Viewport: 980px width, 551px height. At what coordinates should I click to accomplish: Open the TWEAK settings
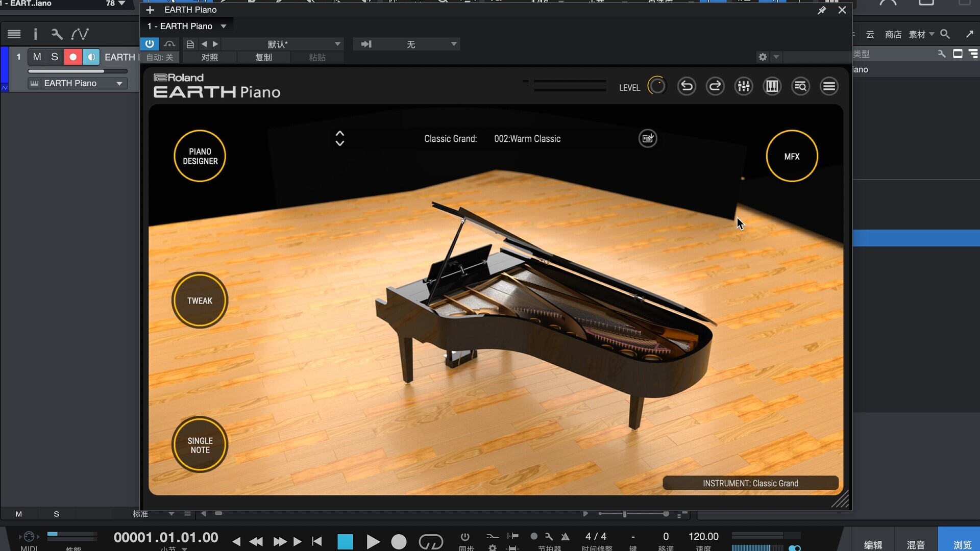pyautogui.click(x=200, y=300)
